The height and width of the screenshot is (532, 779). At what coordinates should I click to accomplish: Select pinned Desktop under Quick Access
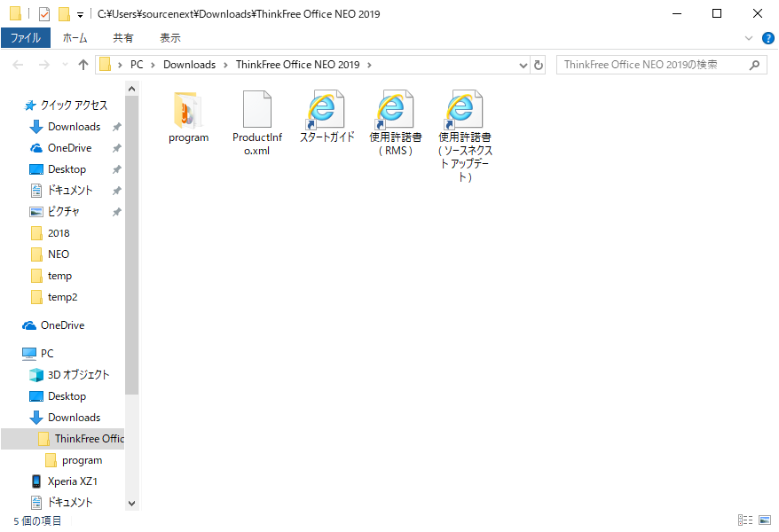[67, 169]
